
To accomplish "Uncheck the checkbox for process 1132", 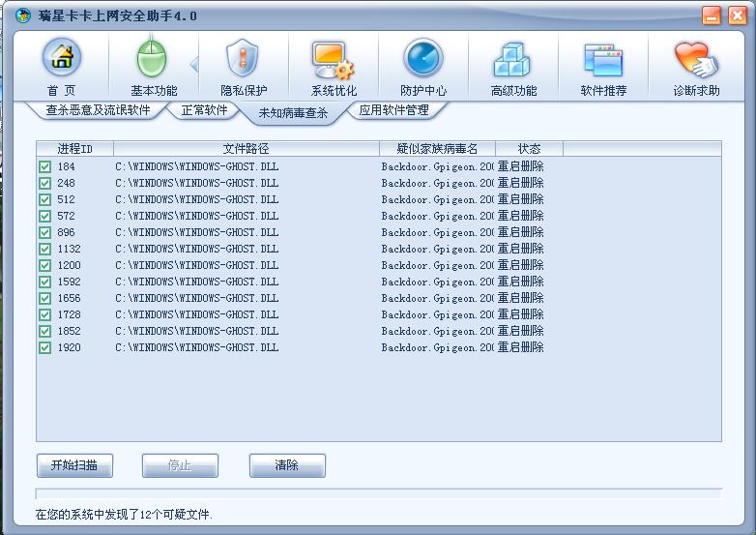I will [44, 249].
